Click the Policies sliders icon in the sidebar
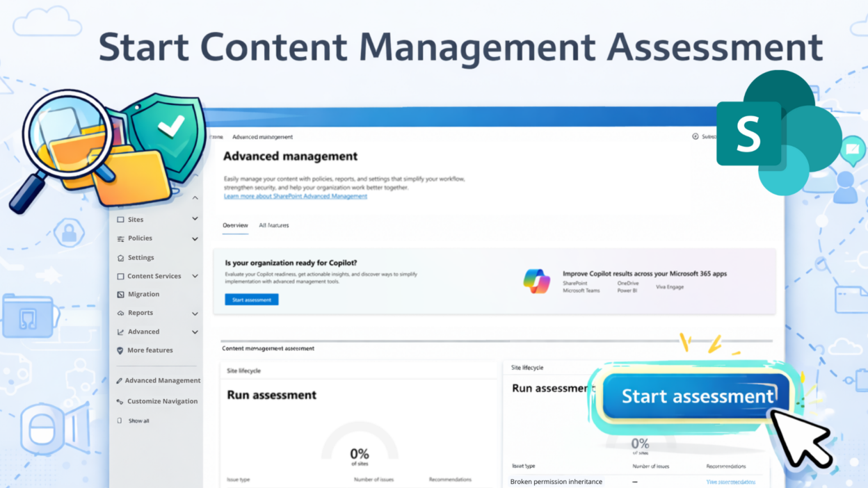868x488 pixels. click(x=120, y=238)
